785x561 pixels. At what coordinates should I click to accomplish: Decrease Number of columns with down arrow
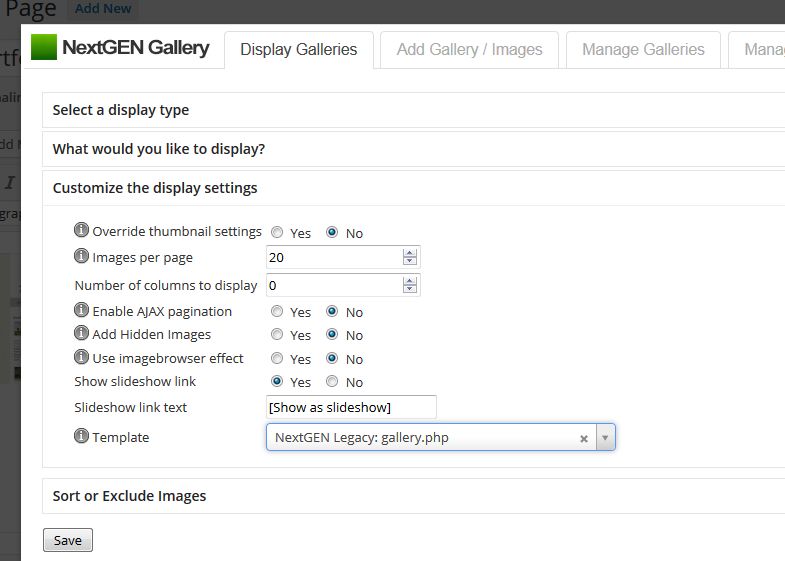(410, 289)
